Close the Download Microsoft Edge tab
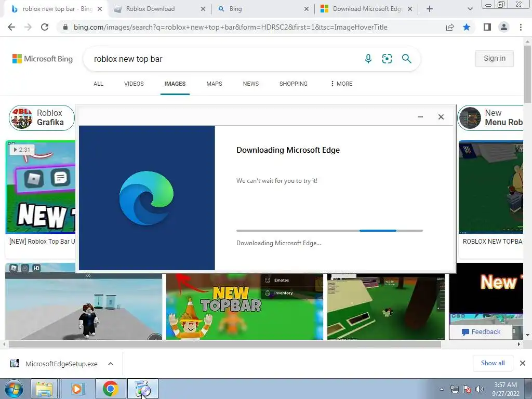Image resolution: width=532 pixels, height=399 pixels. [x=410, y=9]
